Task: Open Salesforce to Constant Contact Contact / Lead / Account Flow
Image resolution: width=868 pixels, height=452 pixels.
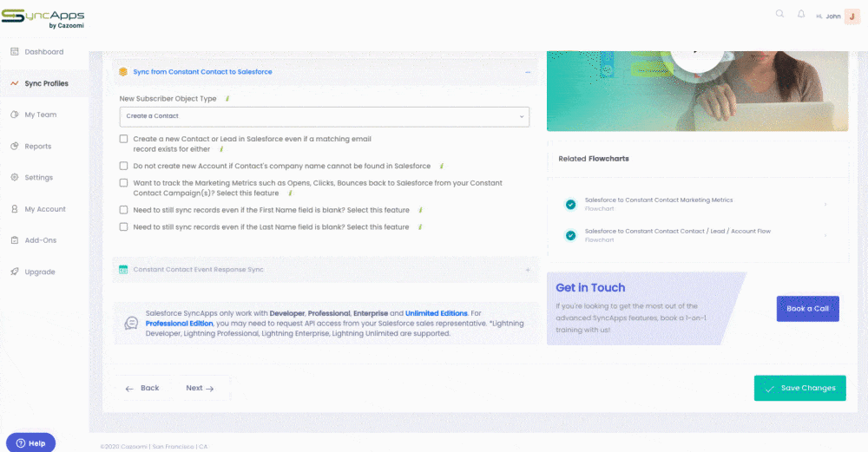Action: tap(678, 231)
